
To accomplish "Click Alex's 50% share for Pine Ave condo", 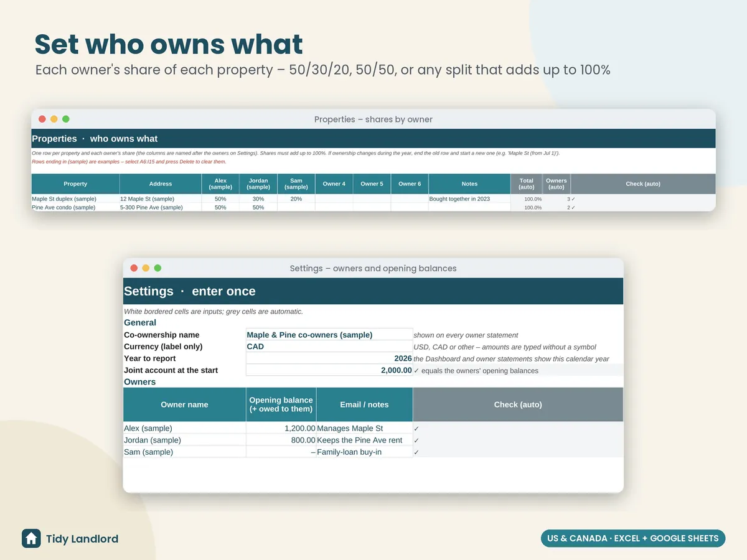I will tap(220, 208).
